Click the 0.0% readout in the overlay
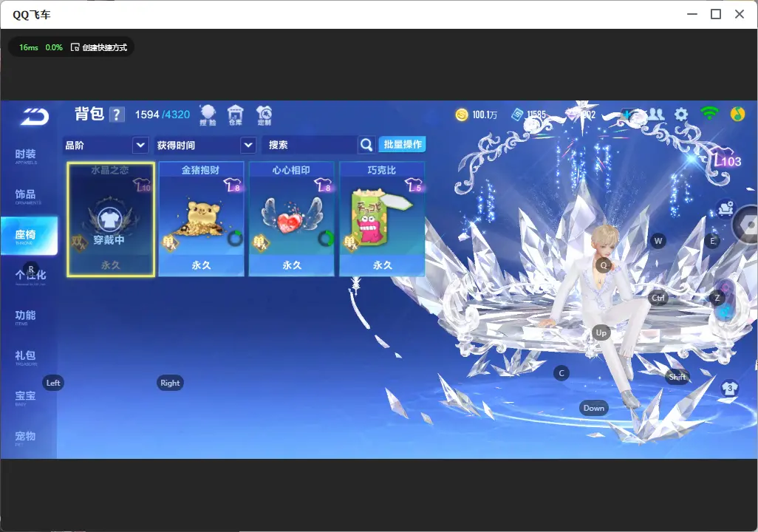758x532 pixels. (54, 47)
